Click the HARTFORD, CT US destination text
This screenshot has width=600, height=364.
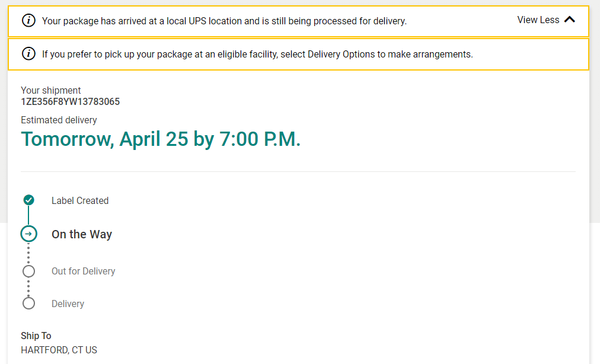[x=59, y=350]
